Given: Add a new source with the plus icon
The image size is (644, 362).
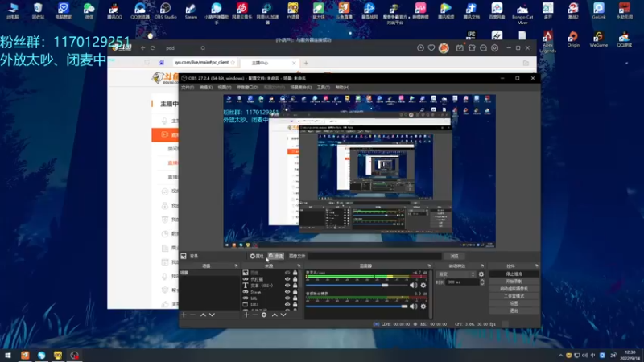Looking at the screenshot, I should point(246,315).
